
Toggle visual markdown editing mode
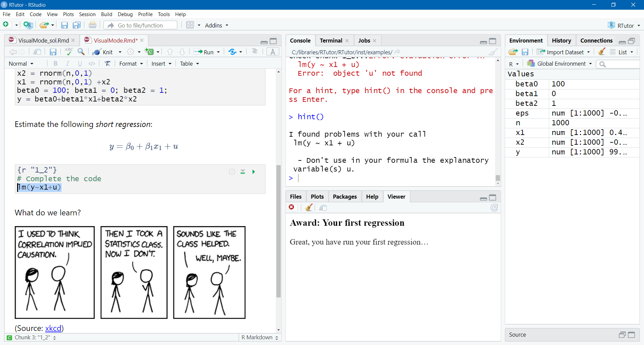273,52
